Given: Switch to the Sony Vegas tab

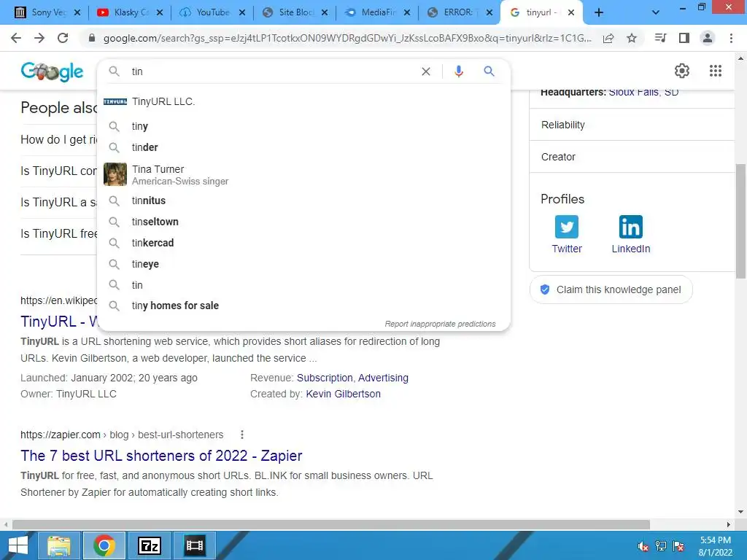Looking at the screenshot, I should [x=47, y=12].
